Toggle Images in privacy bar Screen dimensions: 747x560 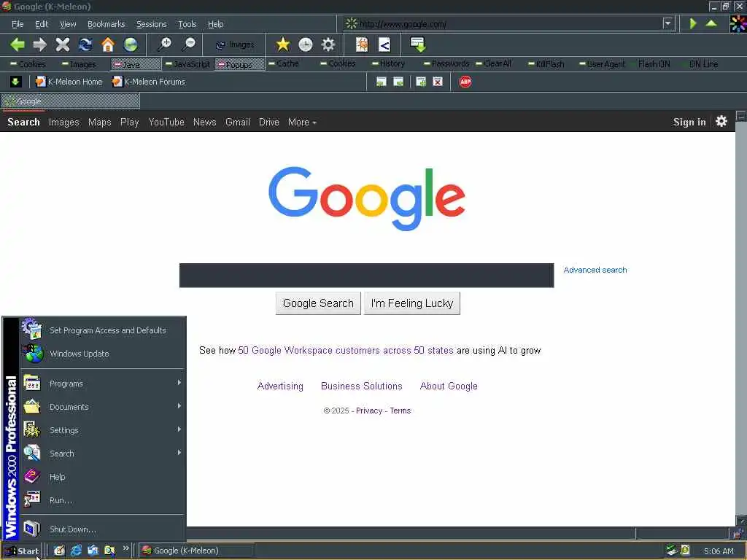(79, 64)
